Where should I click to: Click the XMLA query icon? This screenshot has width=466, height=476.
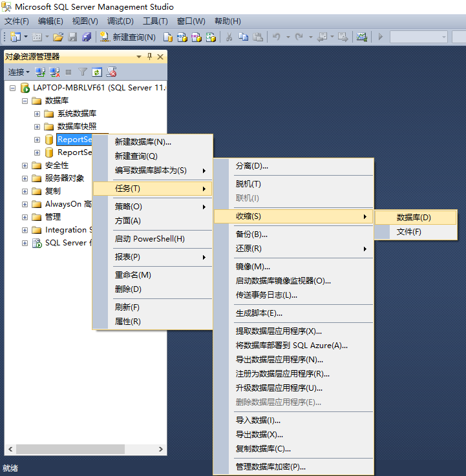coord(211,37)
